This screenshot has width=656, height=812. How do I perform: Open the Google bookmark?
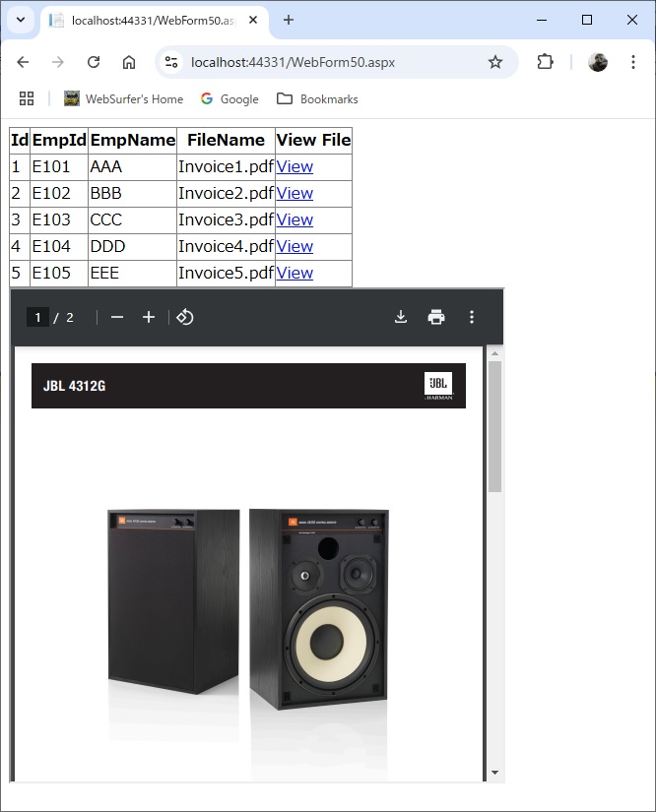click(x=230, y=98)
